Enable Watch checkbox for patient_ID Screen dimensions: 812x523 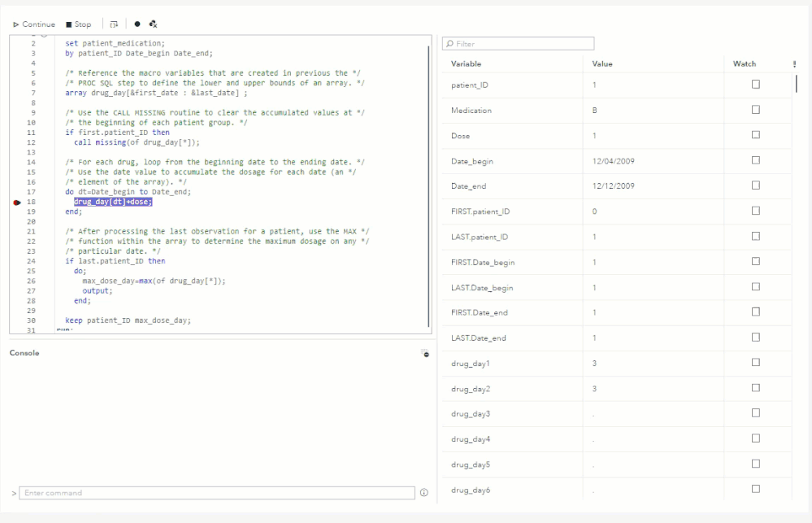(756, 84)
